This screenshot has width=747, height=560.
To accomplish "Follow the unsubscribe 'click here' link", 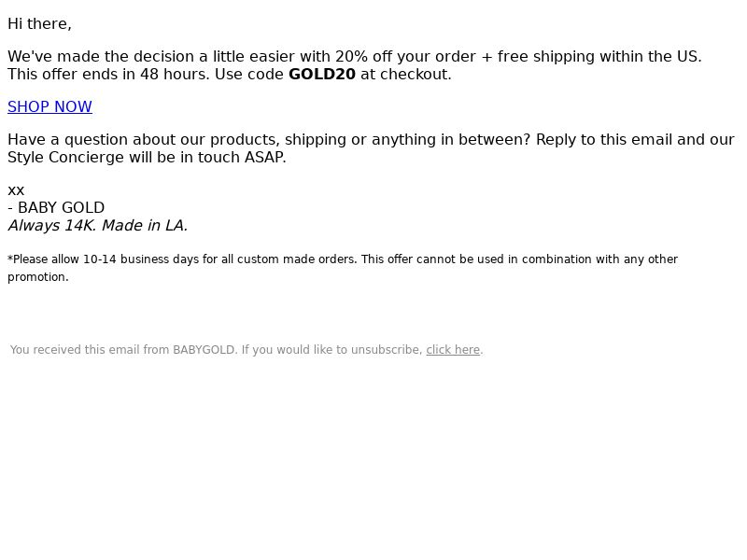I will point(453,349).
